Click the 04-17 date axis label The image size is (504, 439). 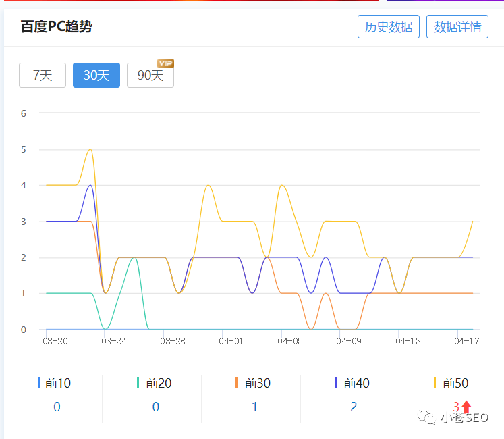pyautogui.click(x=467, y=341)
